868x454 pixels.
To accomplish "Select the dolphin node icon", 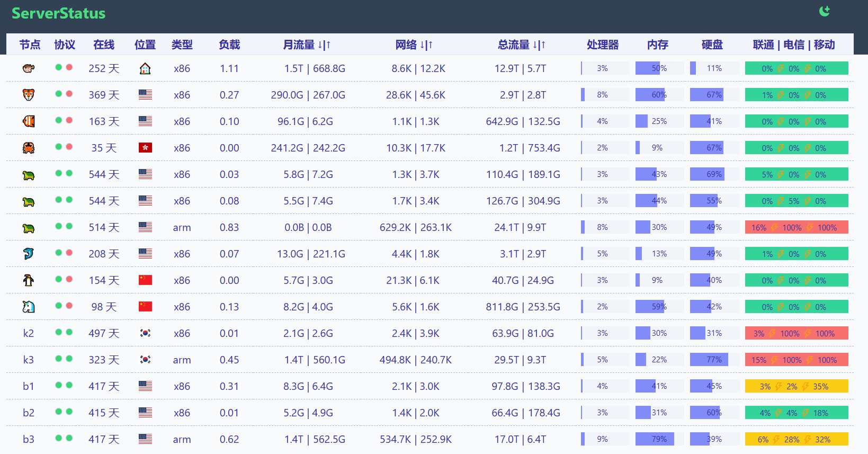I will point(29,254).
